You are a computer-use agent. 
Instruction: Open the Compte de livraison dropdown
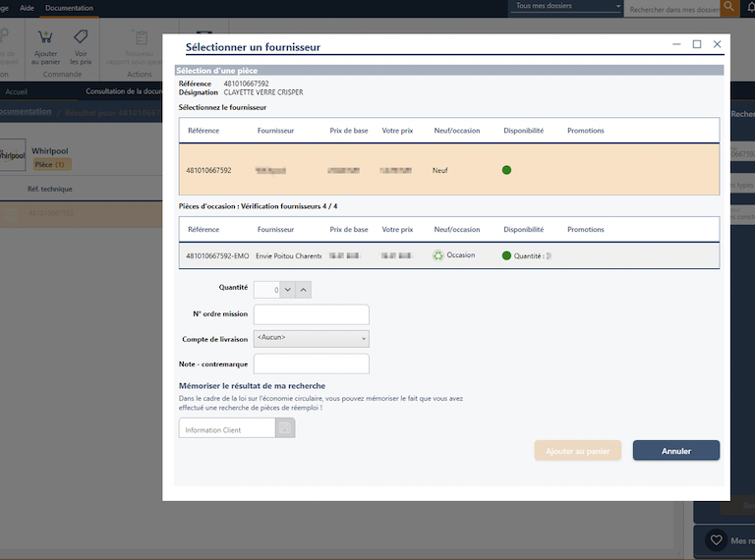pos(311,338)
